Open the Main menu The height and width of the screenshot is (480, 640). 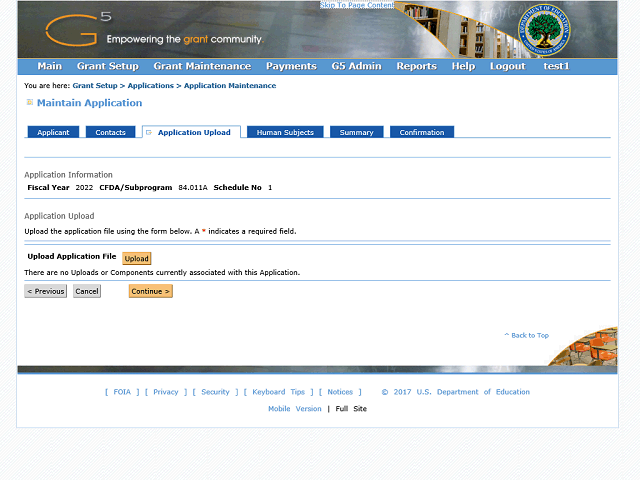[x=50, y=66]
